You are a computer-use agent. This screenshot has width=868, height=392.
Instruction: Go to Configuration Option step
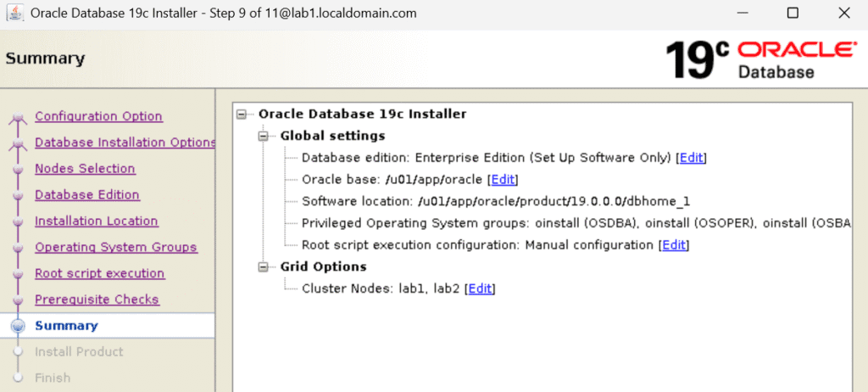(x=98, y=116)
